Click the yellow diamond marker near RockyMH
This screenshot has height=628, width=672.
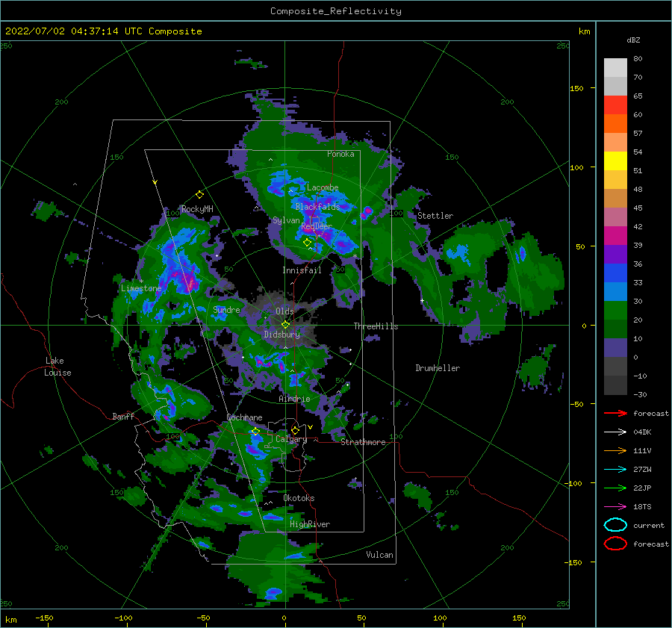click(x=199, y=195)
